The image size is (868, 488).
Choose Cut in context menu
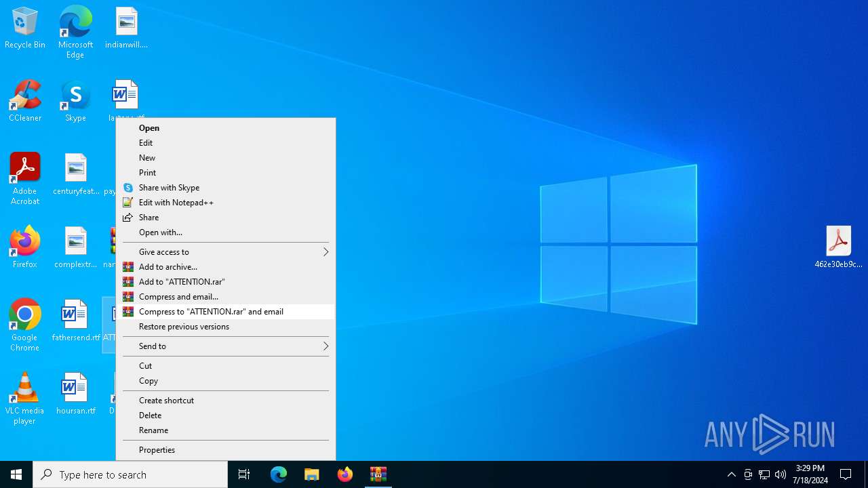coord(226,366)
